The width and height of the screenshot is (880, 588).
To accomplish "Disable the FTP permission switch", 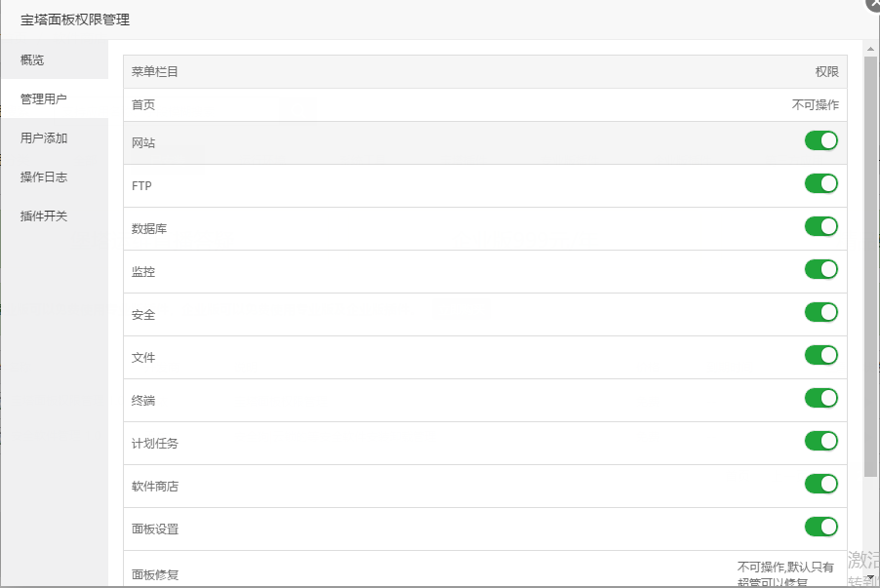I will pos(820,184).
